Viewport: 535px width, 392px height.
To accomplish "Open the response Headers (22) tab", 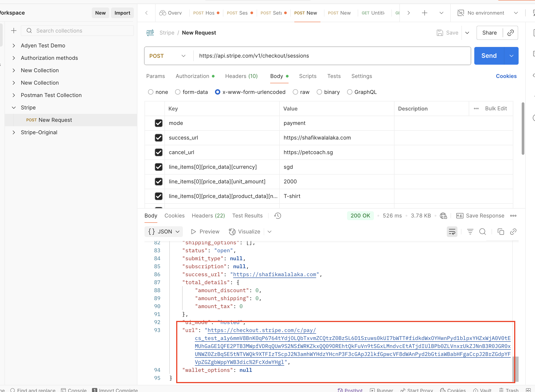I will [208, 216].
